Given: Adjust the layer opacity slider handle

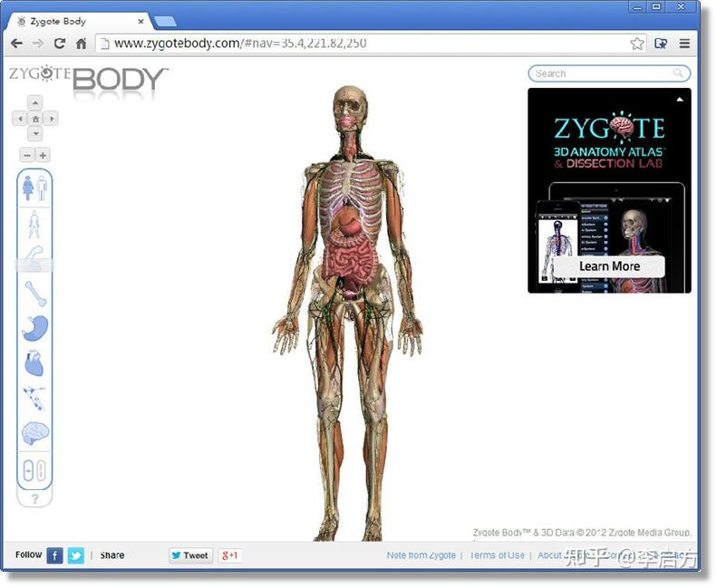Looking at the screenshot, I should [x=34, y=265].
